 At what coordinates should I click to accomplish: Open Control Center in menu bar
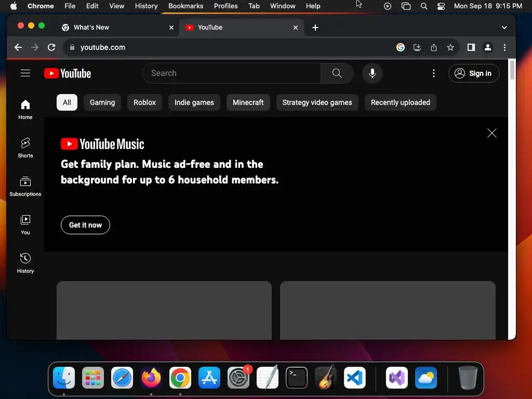click(x=441, y=6)
